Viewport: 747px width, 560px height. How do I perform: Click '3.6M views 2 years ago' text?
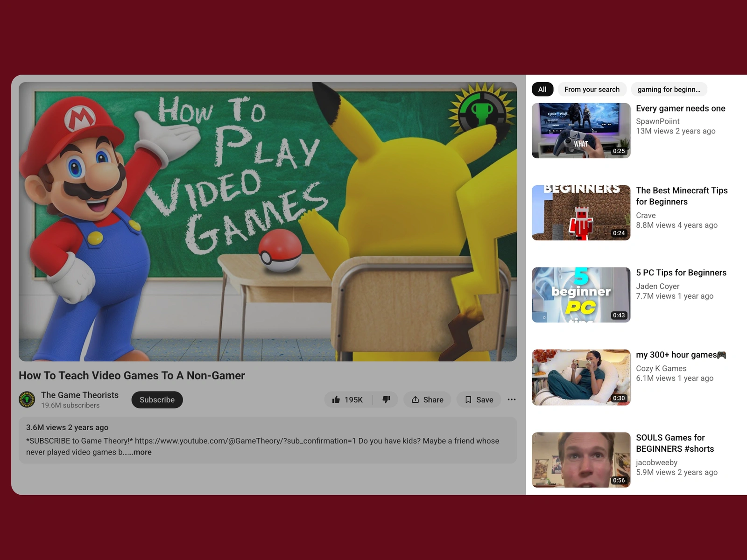click(x=67, y=427)
